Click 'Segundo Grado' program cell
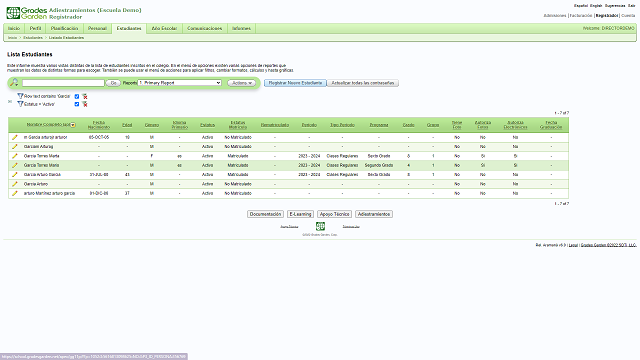The width and height of the screenshot is (640, 360). click(379, 165)
